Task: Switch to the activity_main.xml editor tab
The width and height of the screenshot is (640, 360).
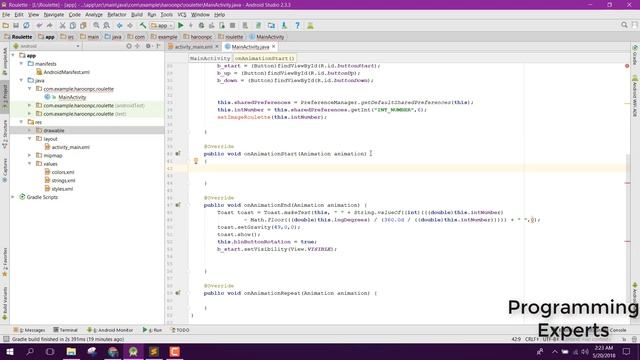Action: pos(193,47)
